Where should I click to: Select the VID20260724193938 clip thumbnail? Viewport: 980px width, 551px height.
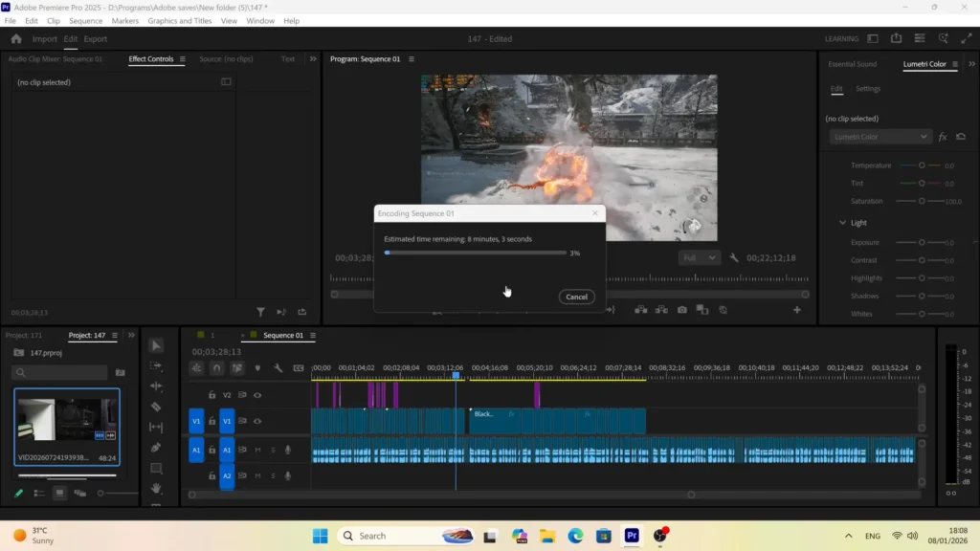tap(67, 427)
